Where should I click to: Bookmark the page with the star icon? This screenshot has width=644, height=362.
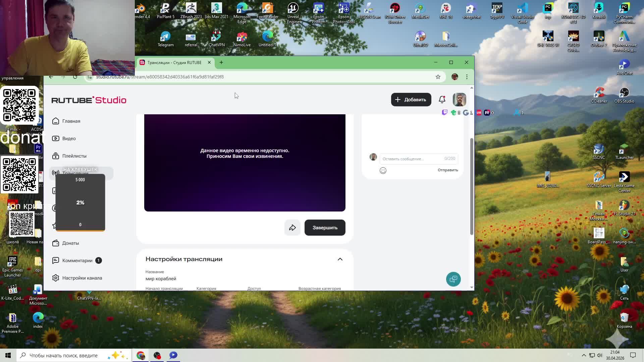point(438,77)
